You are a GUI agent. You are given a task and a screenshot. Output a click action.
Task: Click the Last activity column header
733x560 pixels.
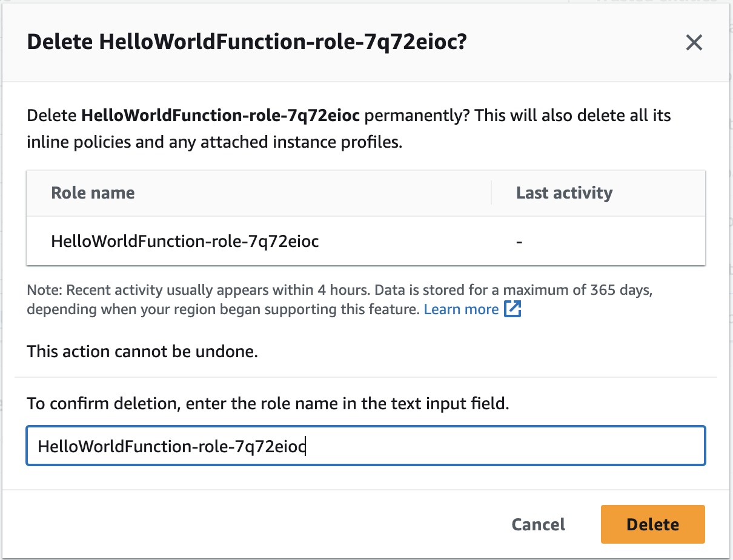click(x=564, y=193)
